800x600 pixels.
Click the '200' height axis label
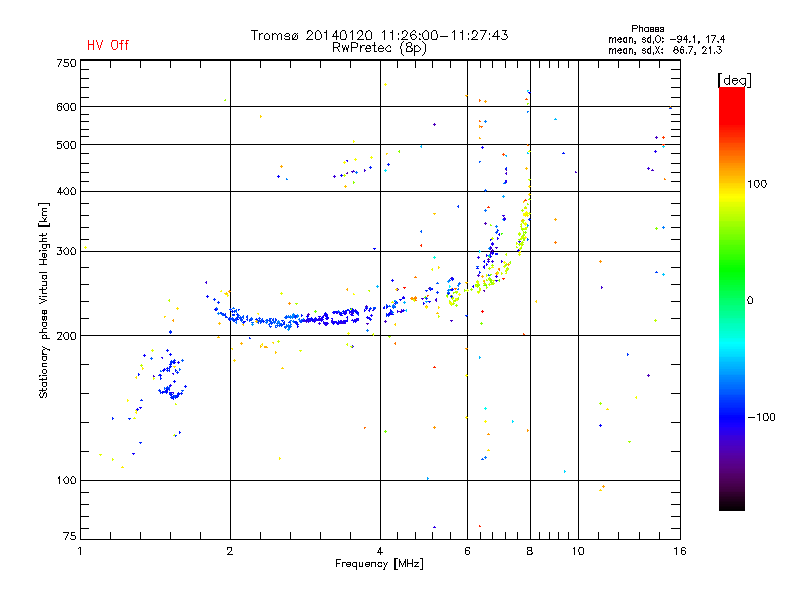(x=66, y=336)
